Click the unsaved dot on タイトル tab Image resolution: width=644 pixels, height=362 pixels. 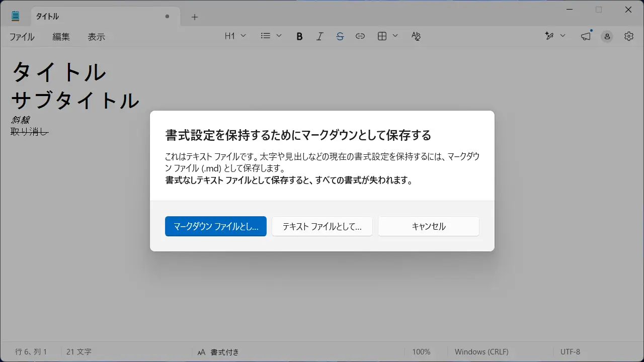click(167, 17)
